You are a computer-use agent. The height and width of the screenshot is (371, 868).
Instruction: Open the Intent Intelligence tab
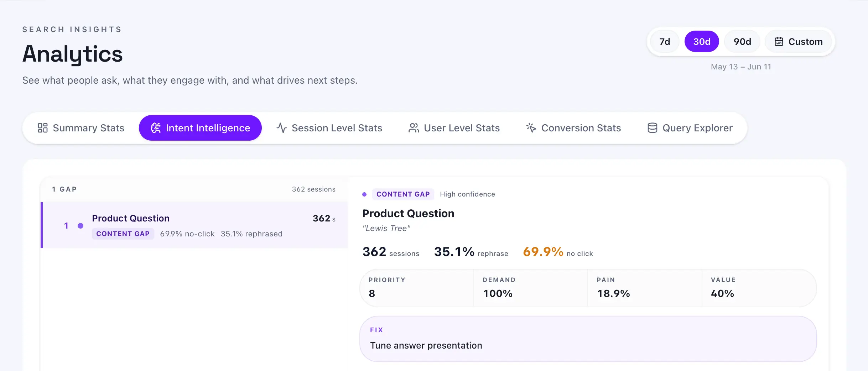tap(200, 128)
